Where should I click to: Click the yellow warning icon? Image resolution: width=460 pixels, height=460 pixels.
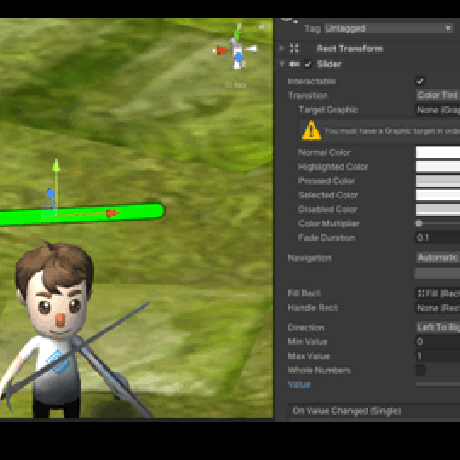tap(311, 130)
